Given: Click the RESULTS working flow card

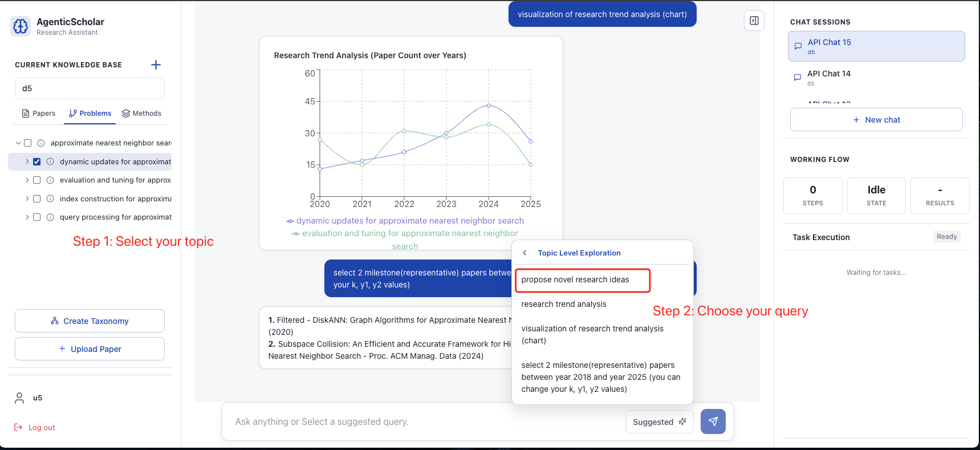Looking at the screenshot, I should coord(940,196).
